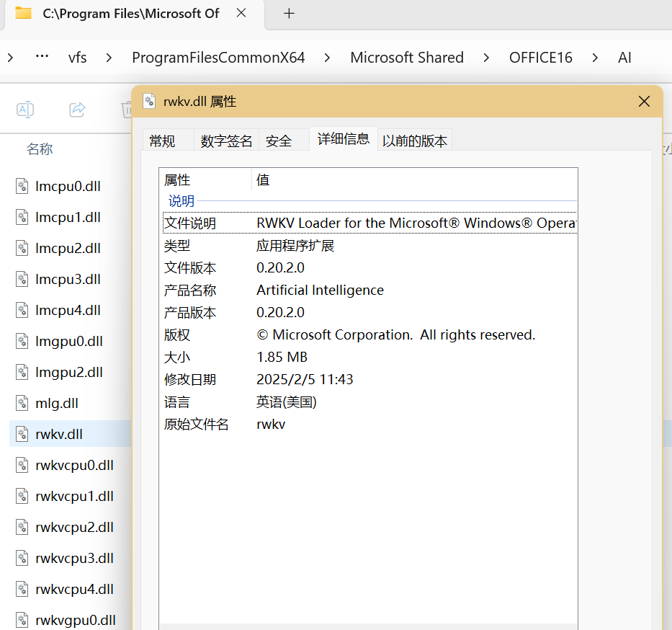The height and width of the screenshot is (630, 672).
Task: Select the lmcpu3.dll file
Action: coord(68,279)
